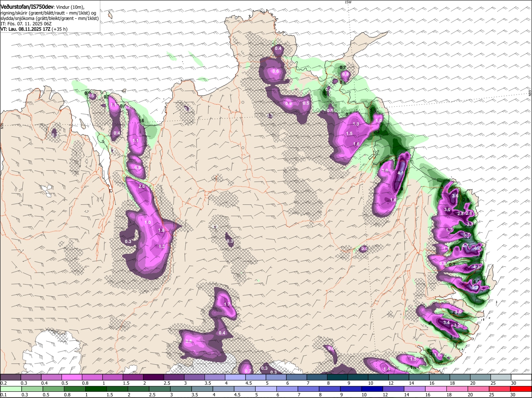Select upper legend swatch labeled 25
Image resolution: width=532 pixels, height=398 pixels.
(501, 377)
